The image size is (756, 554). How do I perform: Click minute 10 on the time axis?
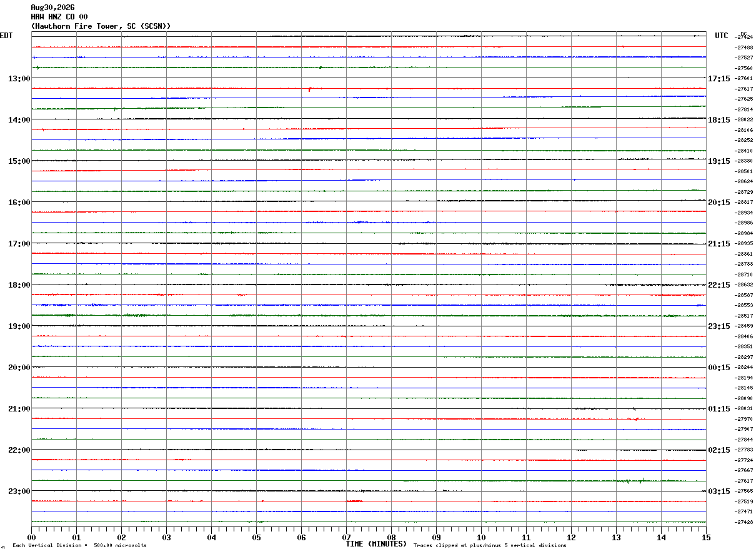tap(481, 538)
